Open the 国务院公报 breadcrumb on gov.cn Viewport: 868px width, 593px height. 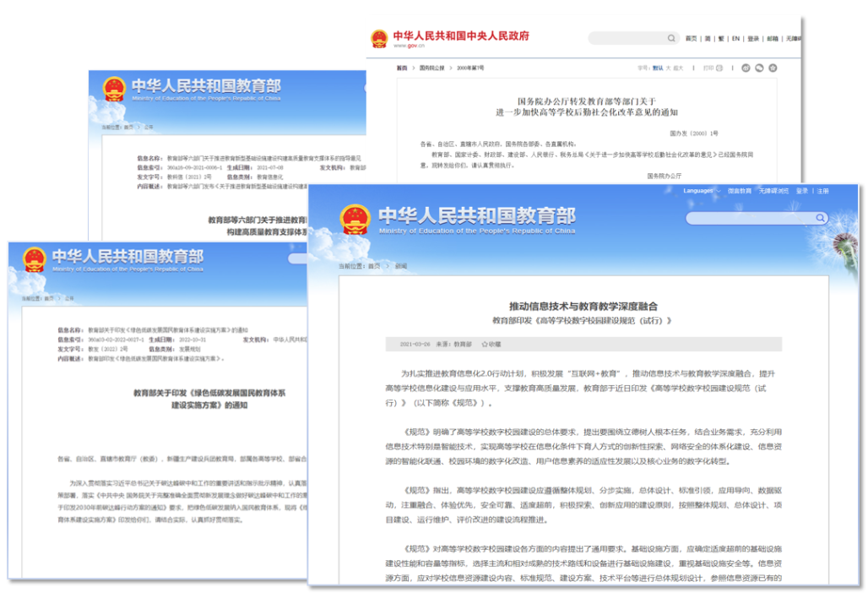click(432, 68)
